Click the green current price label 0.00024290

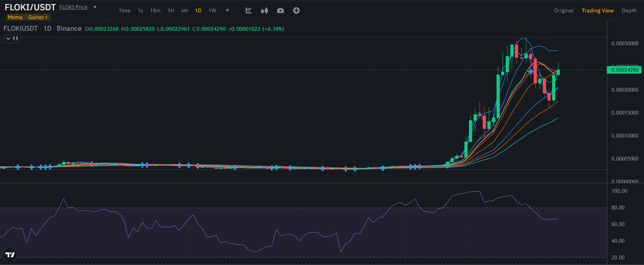[x=624, y=70]
